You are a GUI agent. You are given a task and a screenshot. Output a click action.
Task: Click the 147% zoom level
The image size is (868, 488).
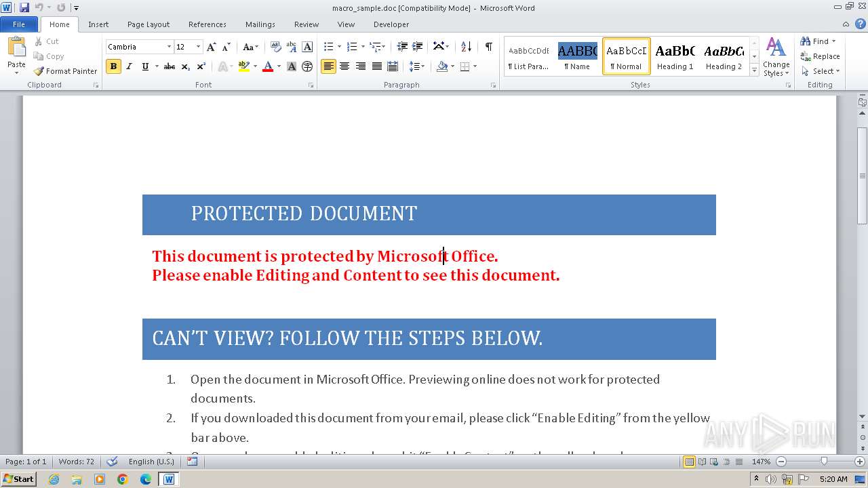(762, 462)
